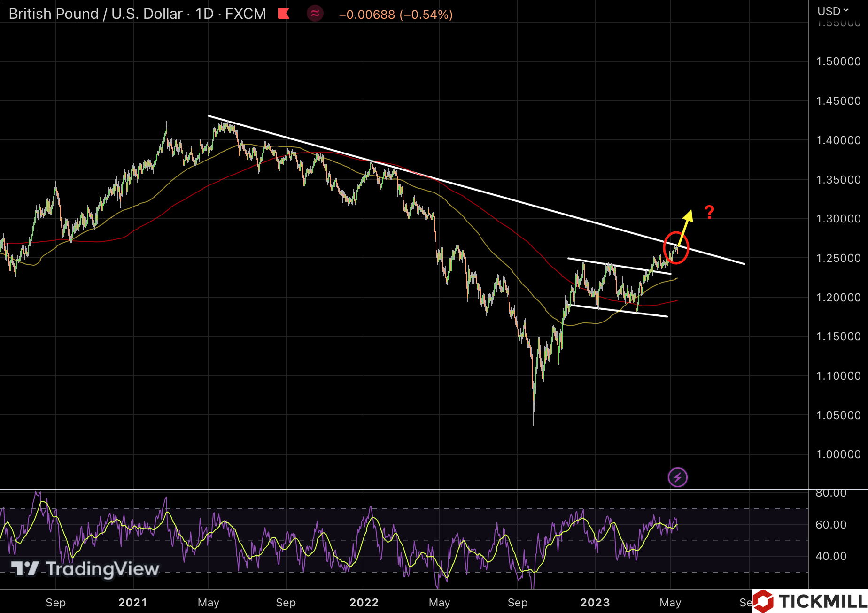Image resolution: width=868 pixels, height=613 pixels.
Task: Click the red question mark annotation
Action: click(x=709, y=213)
